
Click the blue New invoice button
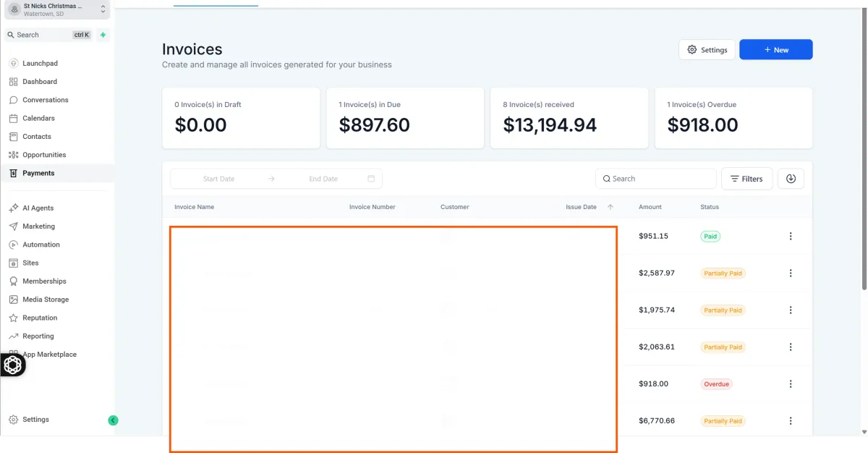coord(775,50)
